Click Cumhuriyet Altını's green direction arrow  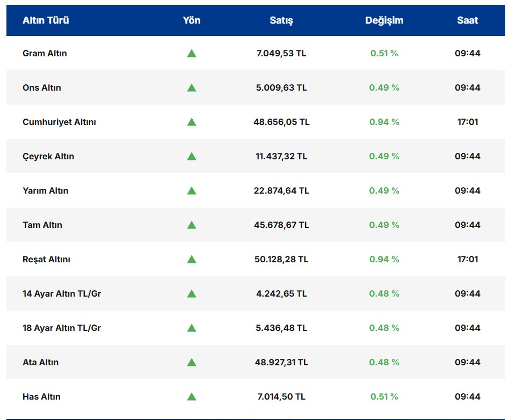tap(191, 122)
